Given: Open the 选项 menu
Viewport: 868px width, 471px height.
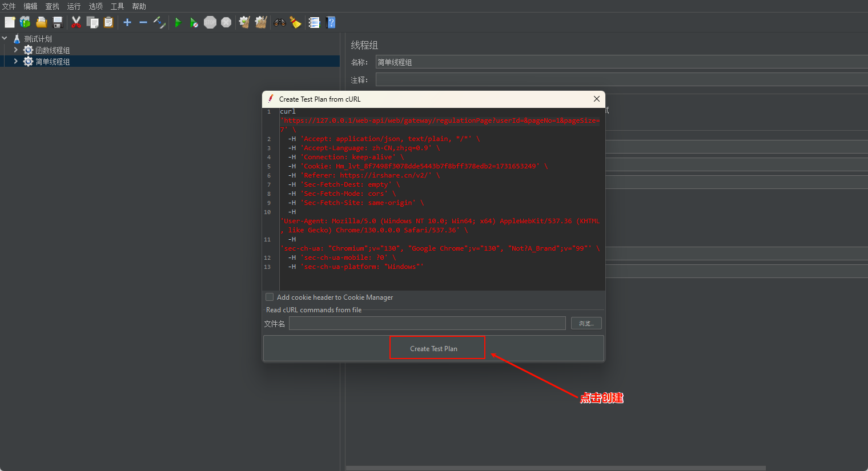Looking at the screenshot, I should [95, 6].
